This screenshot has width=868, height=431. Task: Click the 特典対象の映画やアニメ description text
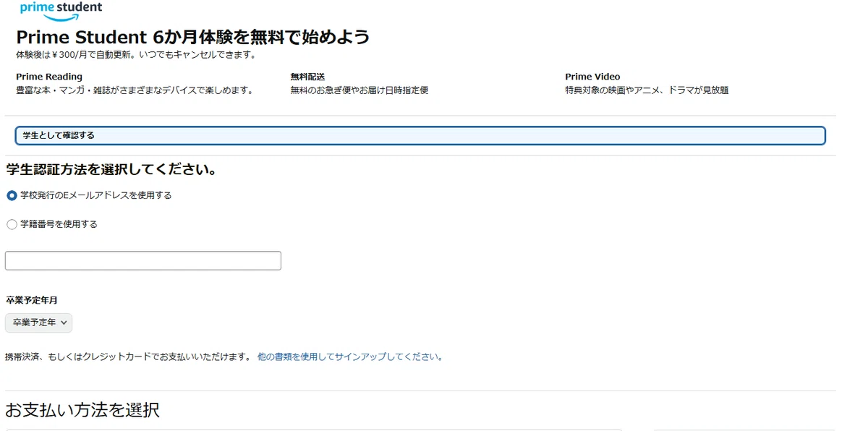[x=647, y=90]
